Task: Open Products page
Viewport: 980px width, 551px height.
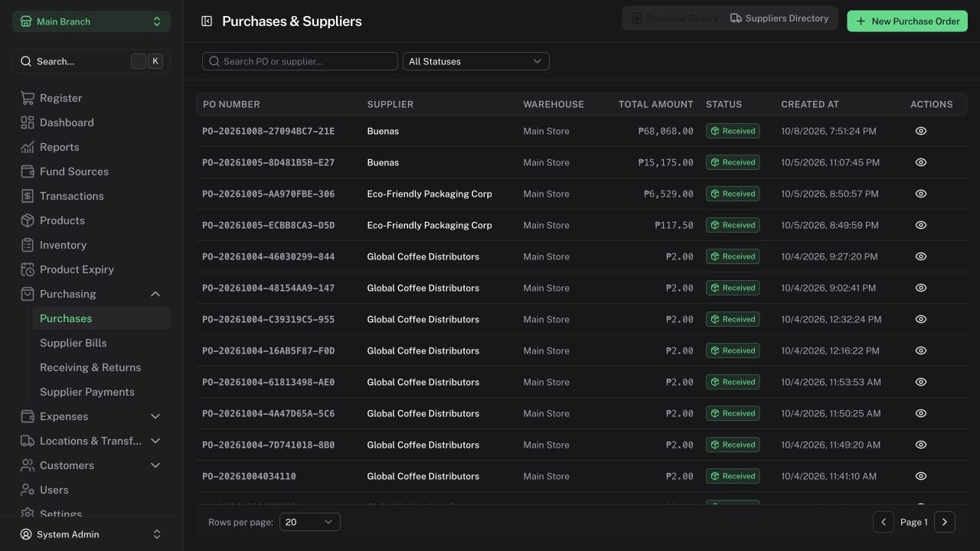Action: point(91,220)
